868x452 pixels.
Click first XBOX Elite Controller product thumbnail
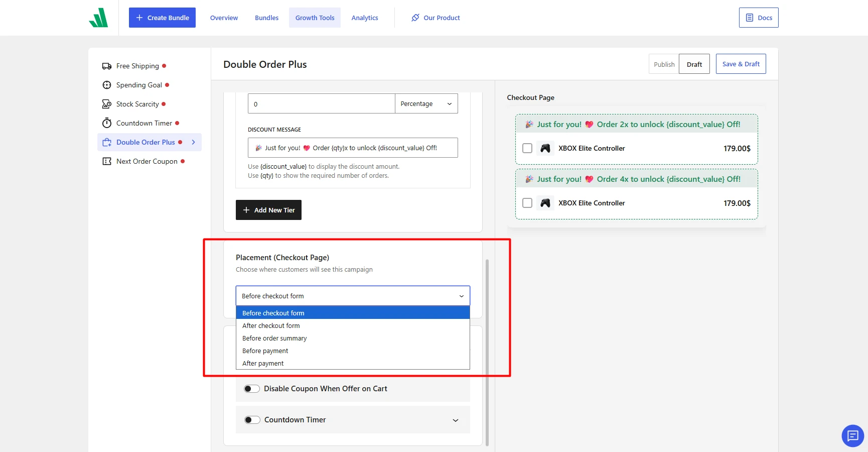click(x=545, y=148)
